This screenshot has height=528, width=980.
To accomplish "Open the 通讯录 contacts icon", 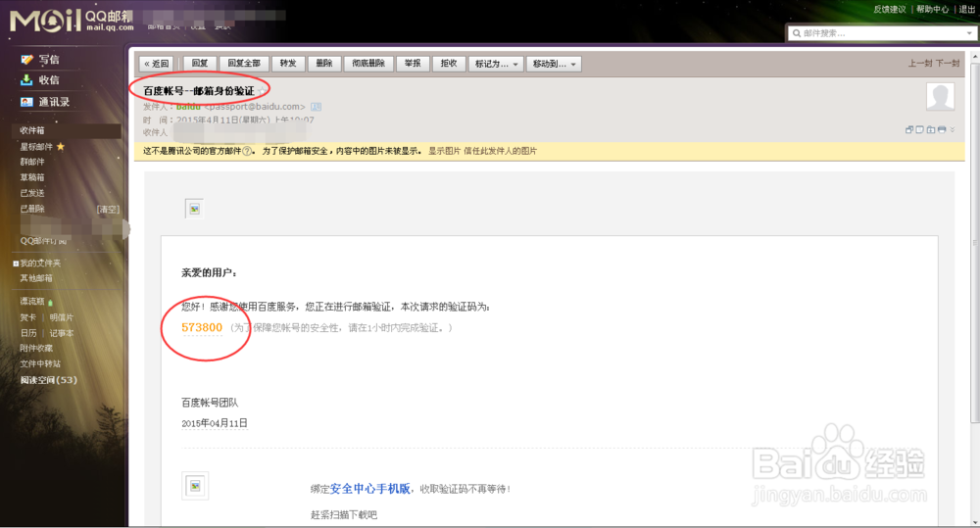I will pyautogui.click(x=26, y=102).
